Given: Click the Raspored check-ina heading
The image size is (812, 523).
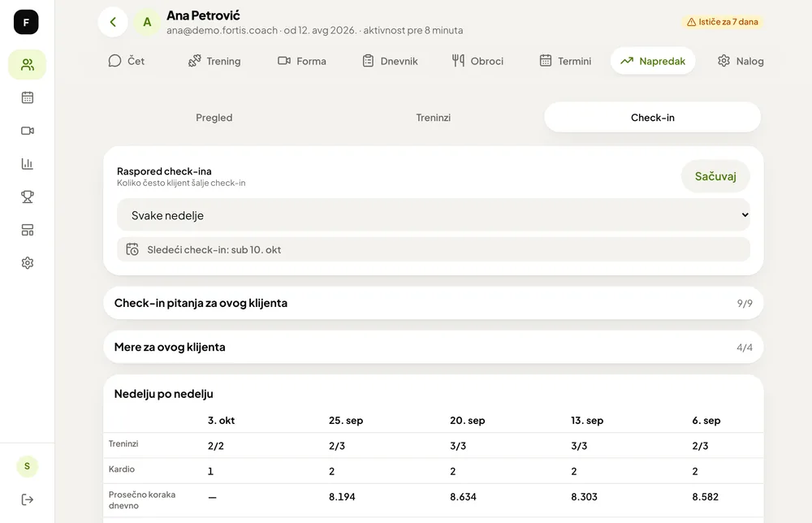Looking at the screenshot, I should point(164,171).
